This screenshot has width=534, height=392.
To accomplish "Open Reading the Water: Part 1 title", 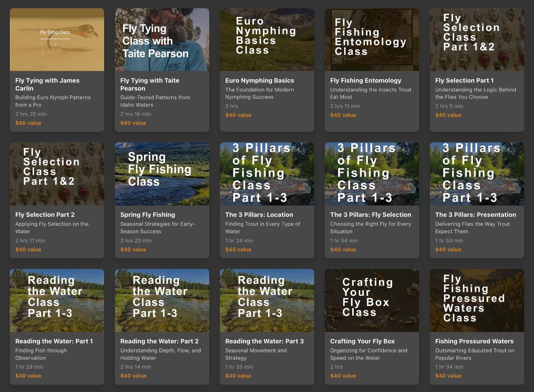I will click(54, 341).
